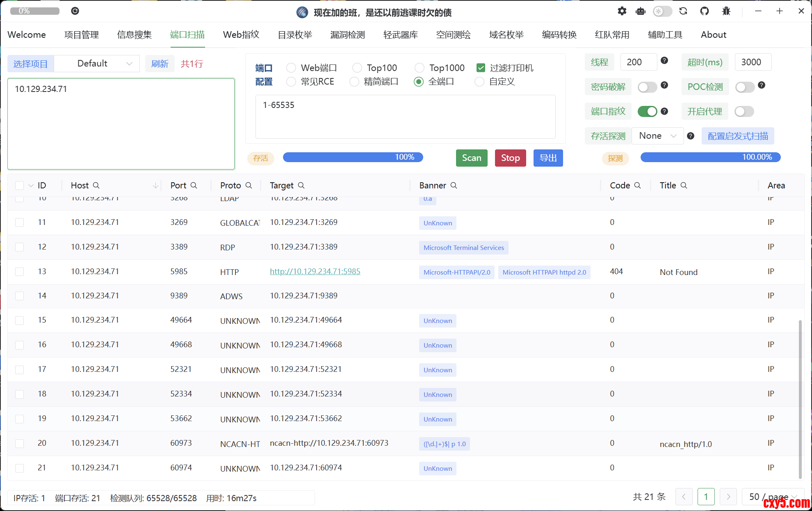Expand the 存活探测 None dropdown
The width and height of the screenshot is (812, 511).
[657, 136]
